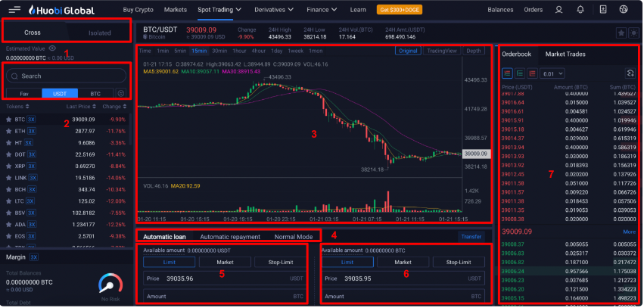Choose Market order type on buy side
Screen dimensions: 644x308
click(225, 262)
